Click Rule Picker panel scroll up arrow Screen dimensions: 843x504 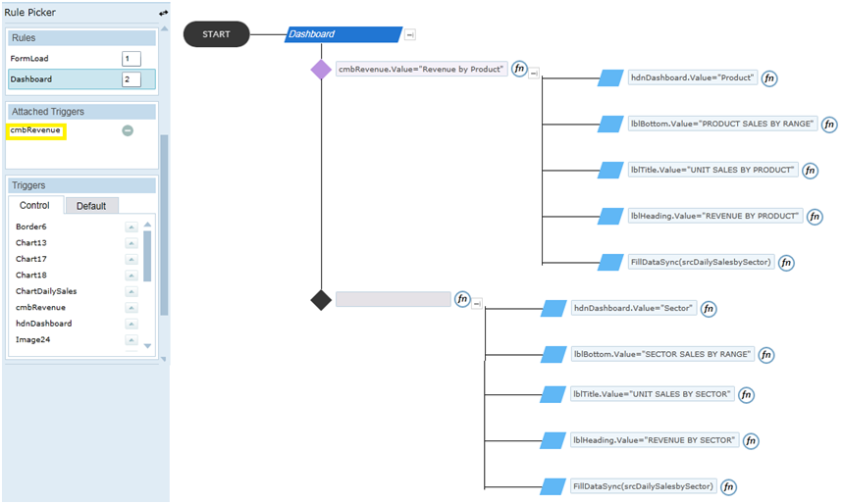coord(165,28)
